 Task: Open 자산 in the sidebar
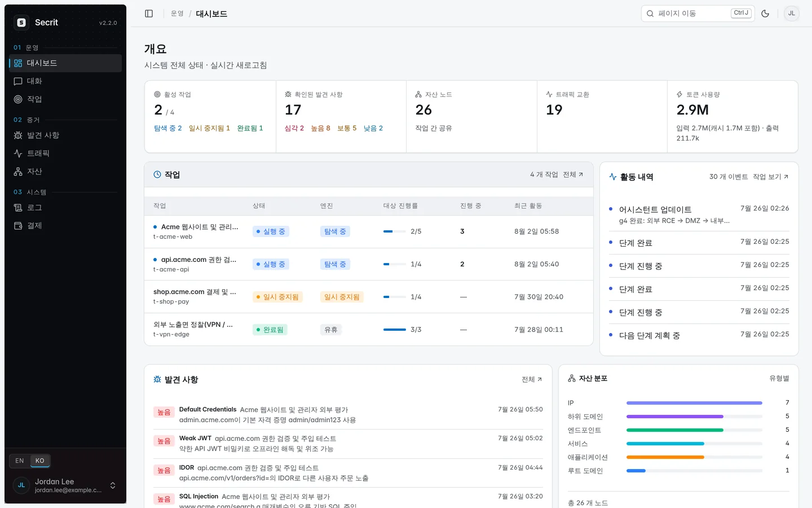pyautogui.click(x=65, y=172)
